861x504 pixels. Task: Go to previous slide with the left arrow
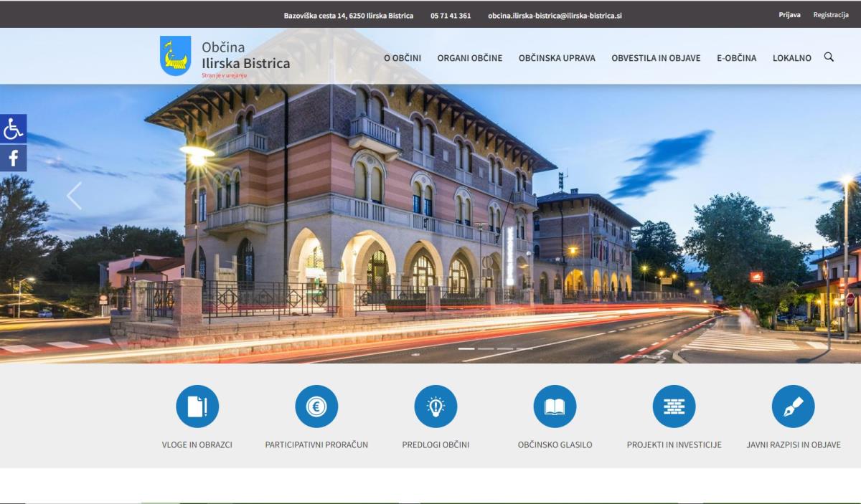[x=74, y=196]
